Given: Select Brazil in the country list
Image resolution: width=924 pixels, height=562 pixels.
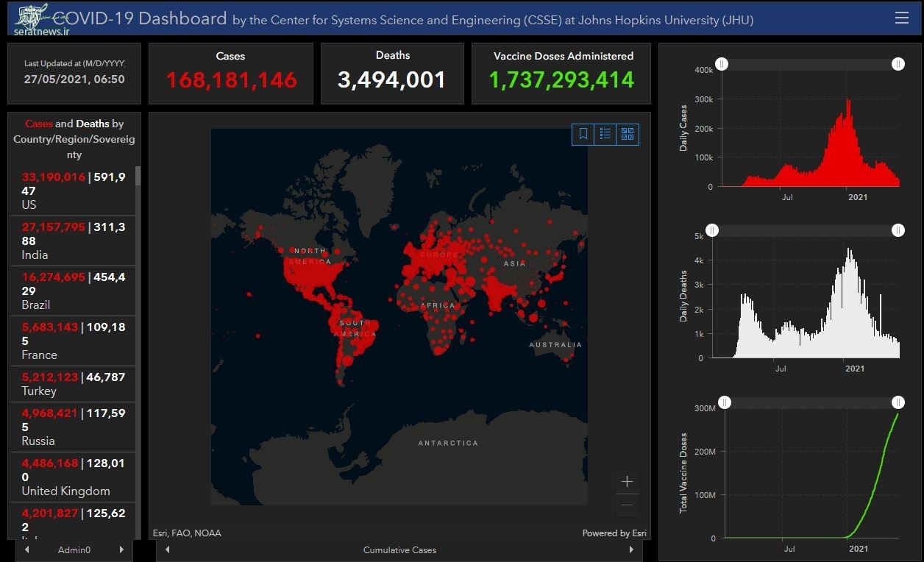Looking at the screenshot, I should point(73,291).
